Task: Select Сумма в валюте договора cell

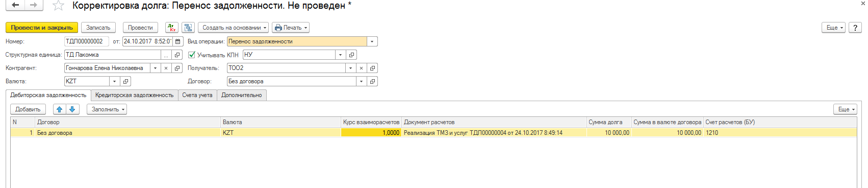Action: point(668,132)
